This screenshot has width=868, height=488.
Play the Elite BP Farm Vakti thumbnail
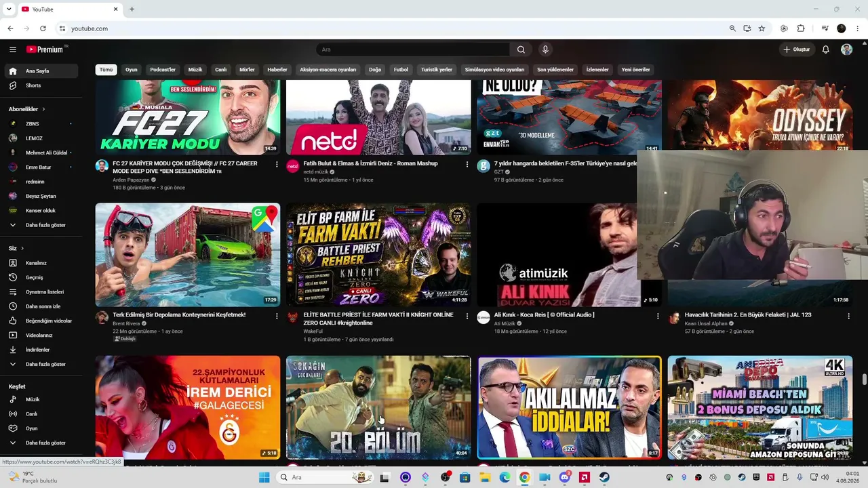click(378, 255)
